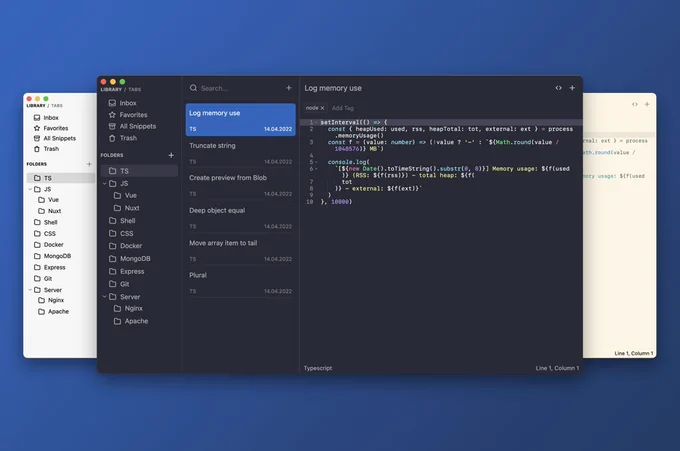Viewport: 680px width, 451px height.
Task: Click Express folder icon in dark window
Action: tap(112, 271)
